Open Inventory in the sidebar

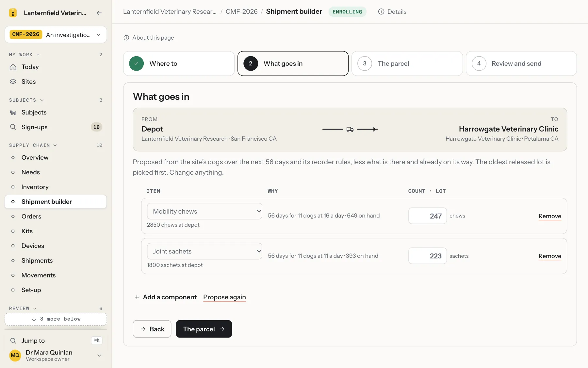click(56, 187)
